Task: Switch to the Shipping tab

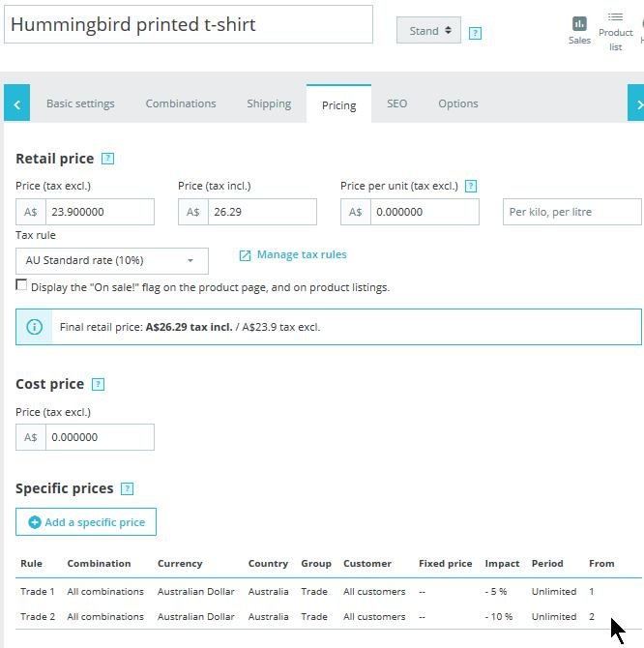Action: click(x=269, y=103)
